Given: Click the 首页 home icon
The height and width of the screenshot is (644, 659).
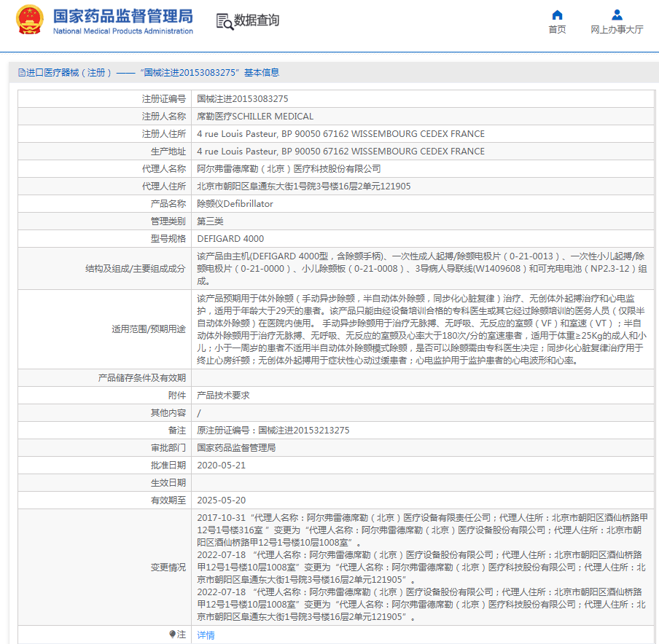Looking at the screenshot, I should click(557, 15).
